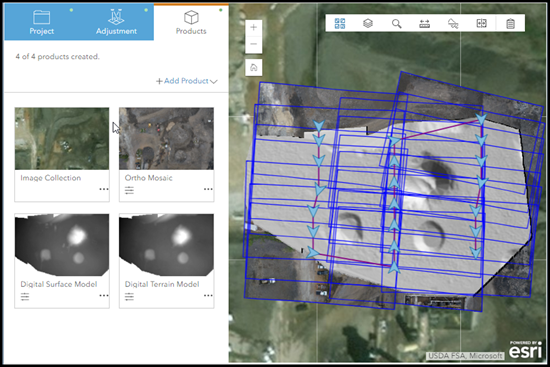Viewport: 550px width, 367px height.
Task: Zoom out of the map
Action: [x=254, y=44]
